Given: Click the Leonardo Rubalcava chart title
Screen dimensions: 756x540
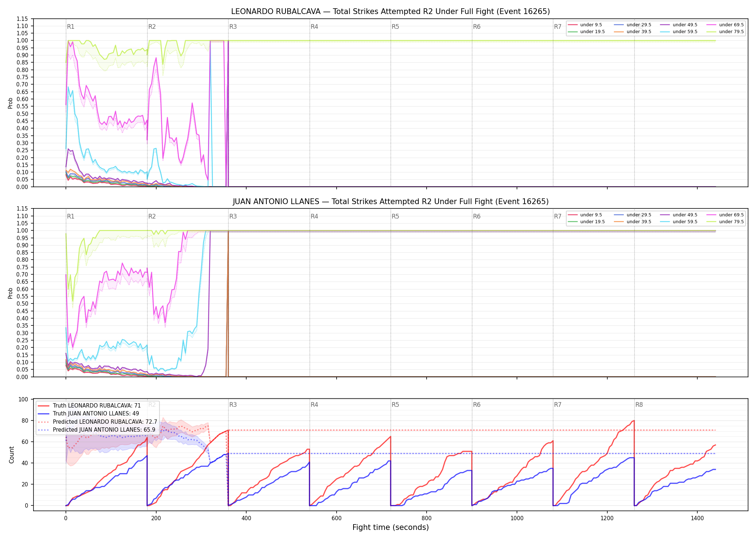Looking at the screenshot, I should pos(391,12).
